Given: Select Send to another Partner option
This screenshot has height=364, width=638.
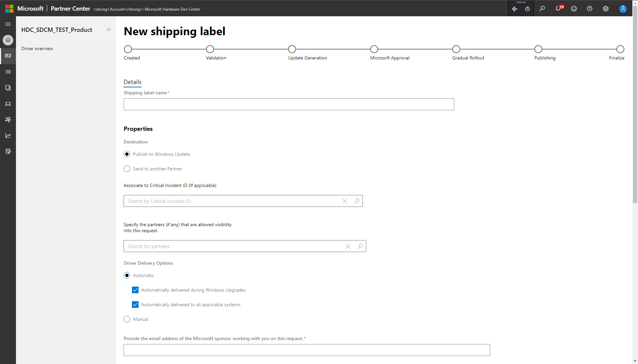Looking at the screenshot, I should (127, 169).
